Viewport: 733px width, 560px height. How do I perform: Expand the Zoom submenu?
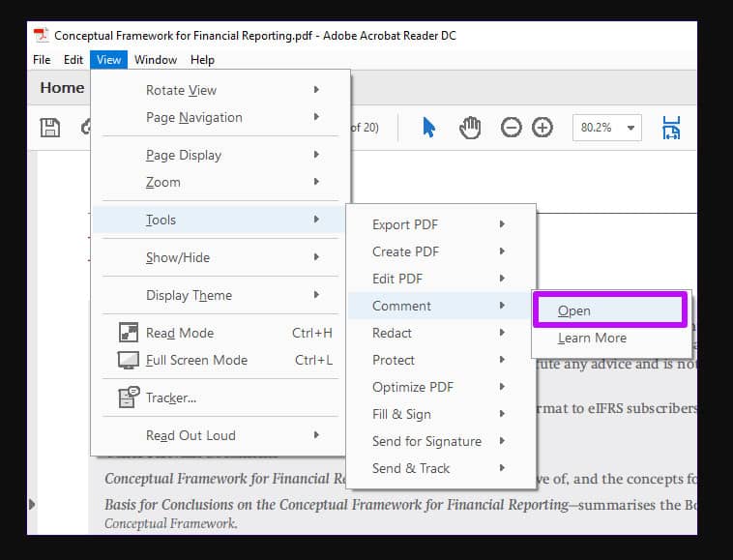[x=220, y=182]
